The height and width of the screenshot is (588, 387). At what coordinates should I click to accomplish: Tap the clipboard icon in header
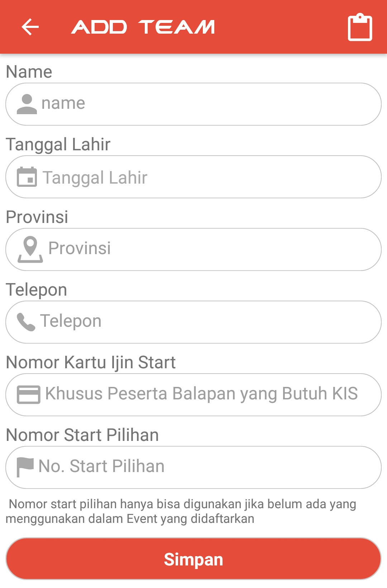360,27
